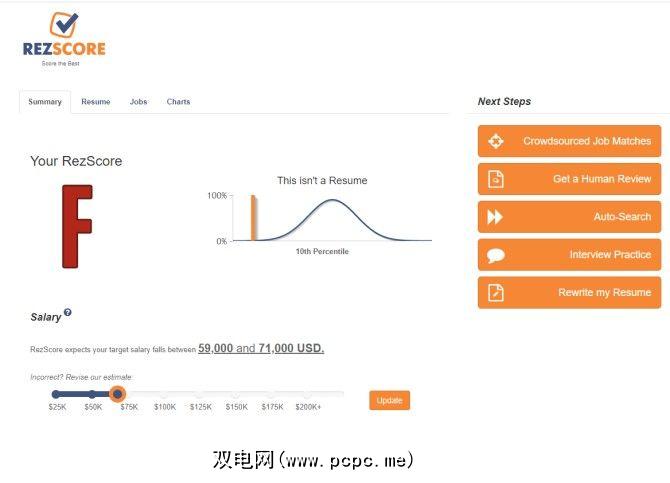Image resolution: width=670 pixels, height=483 pixels.
Task: Click the '100%' chart axis label
Action: [217, 195]
